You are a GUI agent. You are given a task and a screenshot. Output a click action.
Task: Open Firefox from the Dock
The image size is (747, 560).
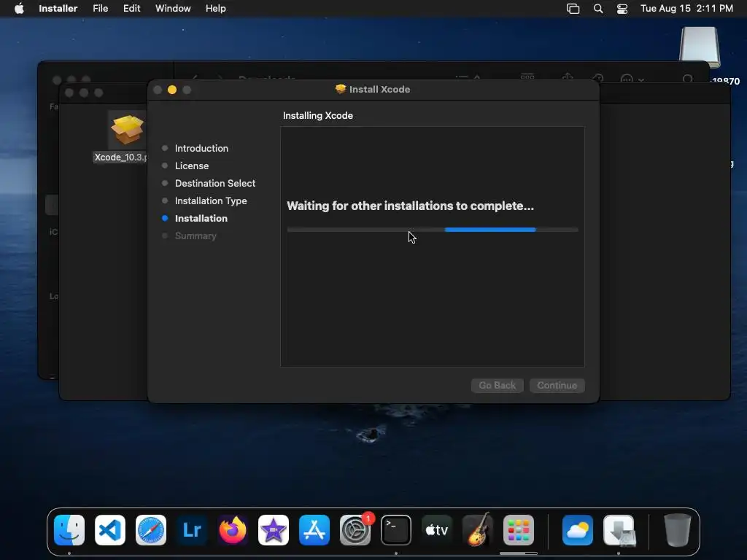[233, 530]
